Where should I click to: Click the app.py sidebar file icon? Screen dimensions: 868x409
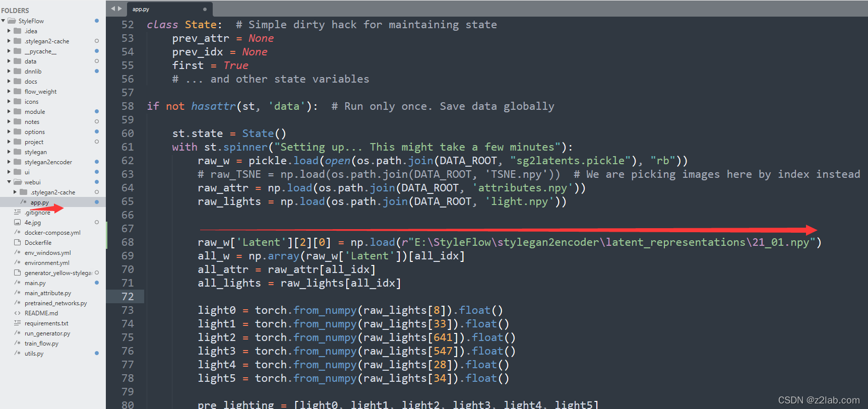click(23, 202)
